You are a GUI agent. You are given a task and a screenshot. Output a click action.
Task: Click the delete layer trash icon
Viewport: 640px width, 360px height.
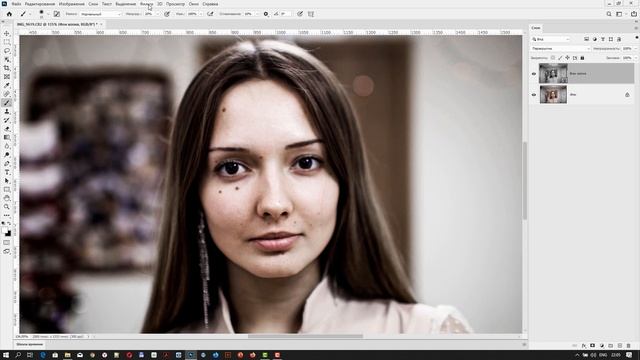click(629, 346)
